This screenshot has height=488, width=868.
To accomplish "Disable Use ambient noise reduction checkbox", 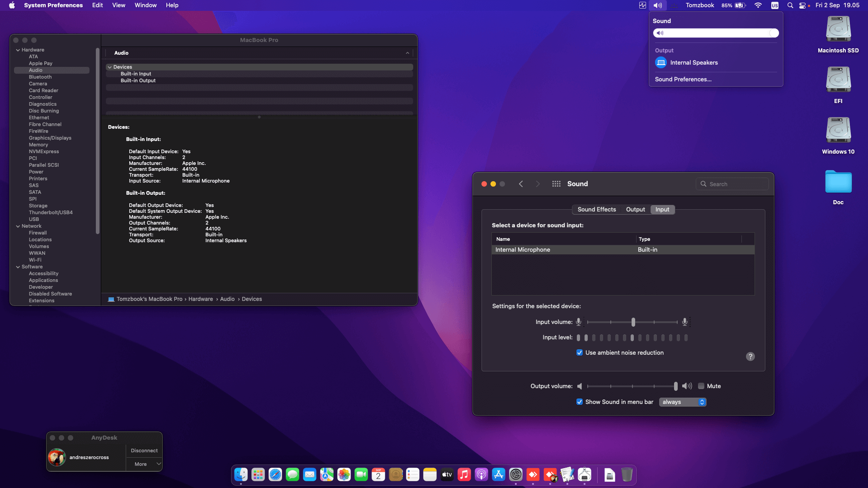I will [x=580, y=353].
